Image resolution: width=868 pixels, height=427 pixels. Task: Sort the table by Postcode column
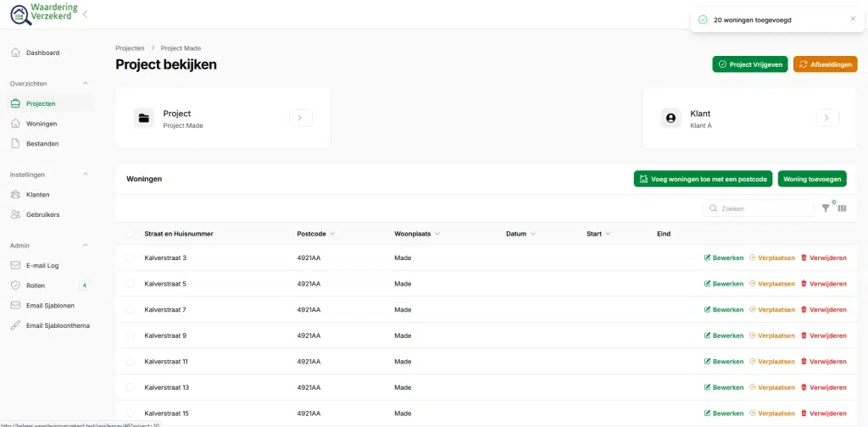[315, 234]
